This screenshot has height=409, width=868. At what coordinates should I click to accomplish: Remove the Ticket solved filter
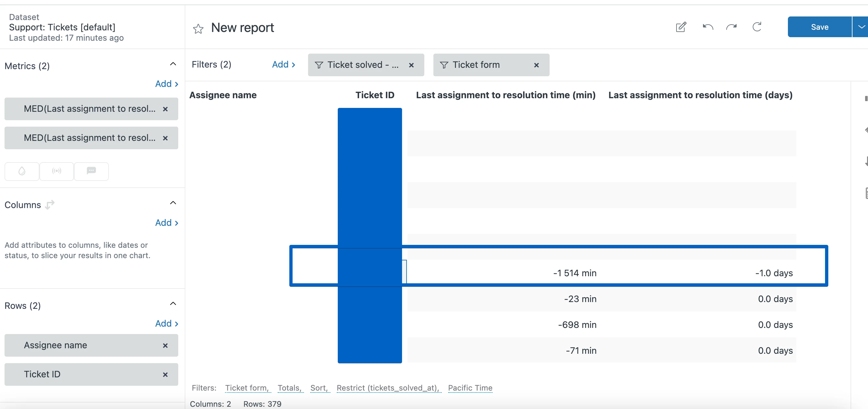click(411, 65)
